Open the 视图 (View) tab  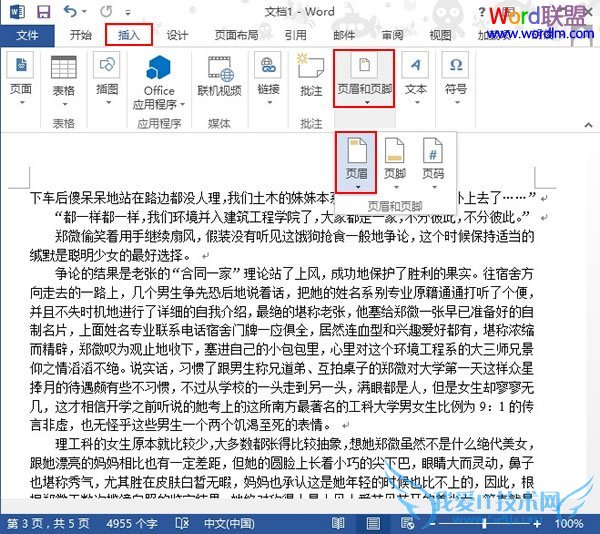(440, 35)
